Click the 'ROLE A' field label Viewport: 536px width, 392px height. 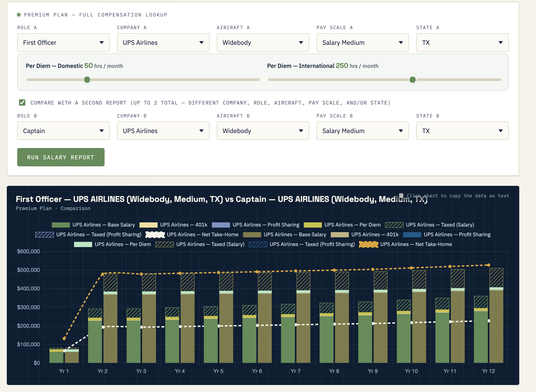point(27,28)
